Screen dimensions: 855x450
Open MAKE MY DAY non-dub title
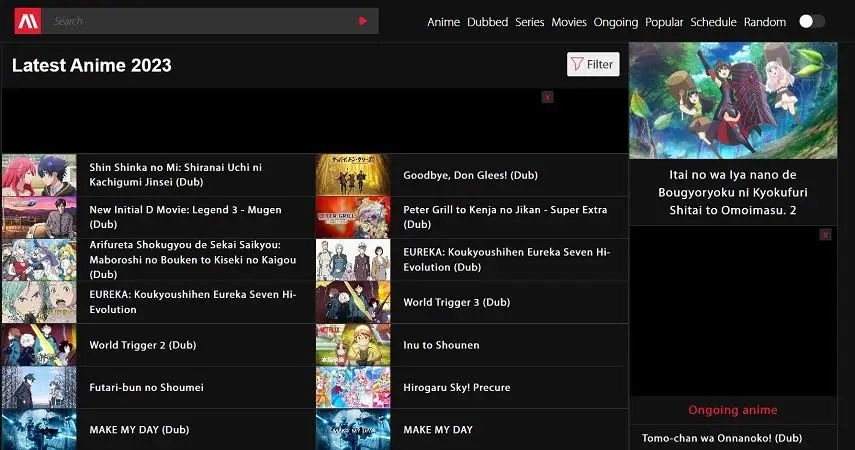pos(438,430)
